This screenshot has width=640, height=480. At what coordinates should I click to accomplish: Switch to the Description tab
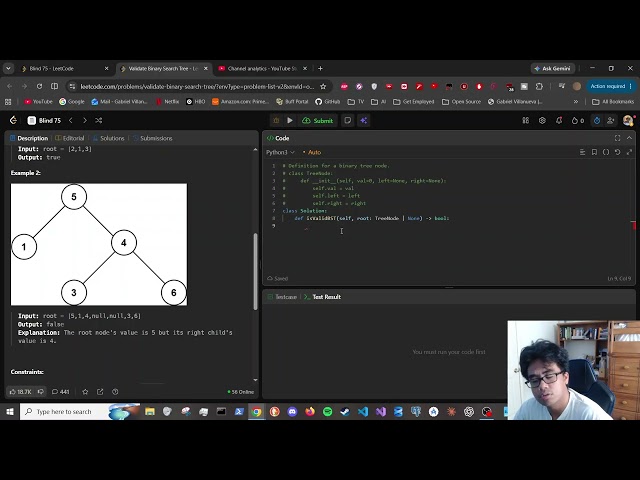point(29,138)
